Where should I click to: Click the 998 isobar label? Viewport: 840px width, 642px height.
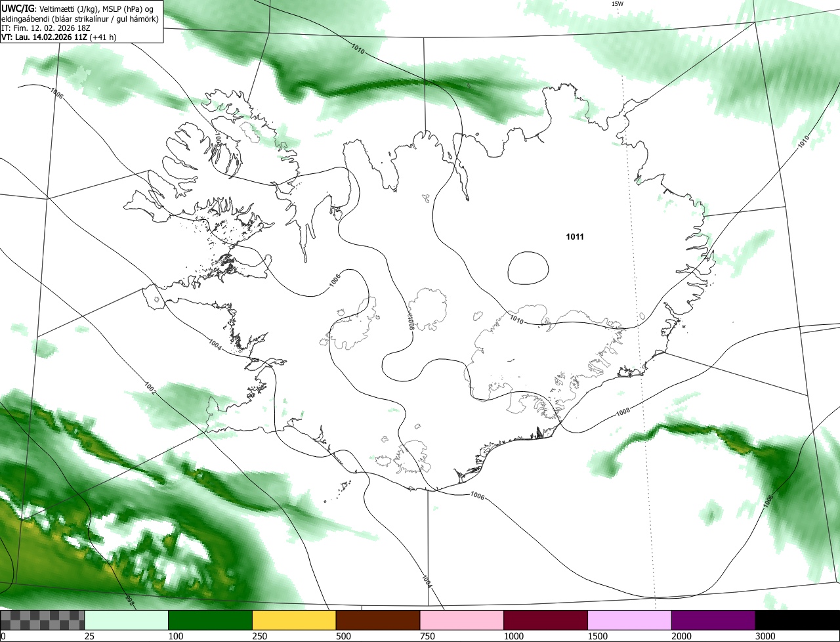point(129,599)
